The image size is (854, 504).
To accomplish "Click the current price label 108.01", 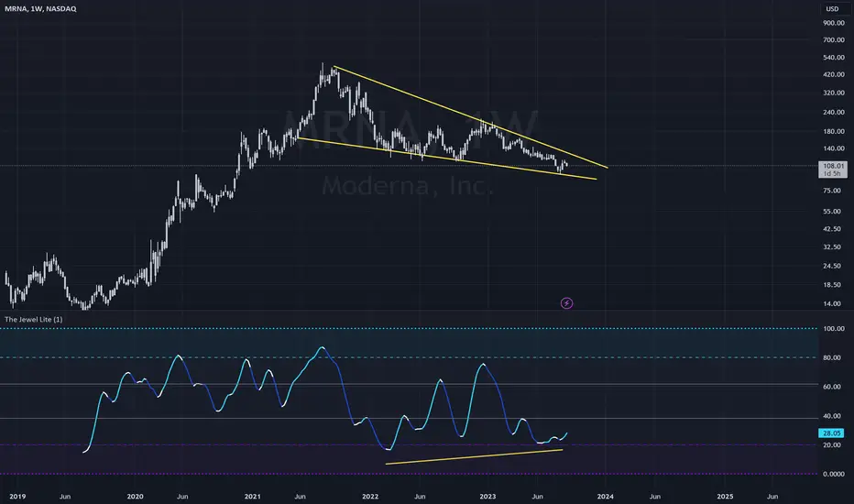I will coord(833,166).
